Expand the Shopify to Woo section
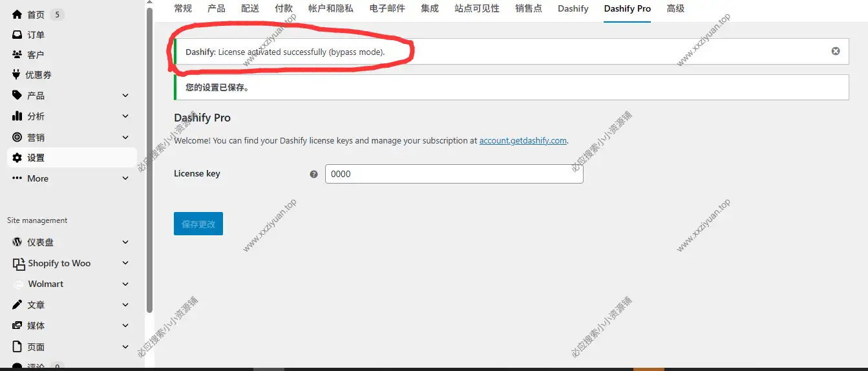 [x=125, y=263]
